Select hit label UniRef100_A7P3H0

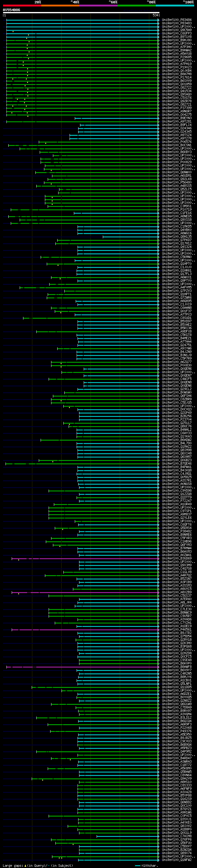(x=177, y=47)
